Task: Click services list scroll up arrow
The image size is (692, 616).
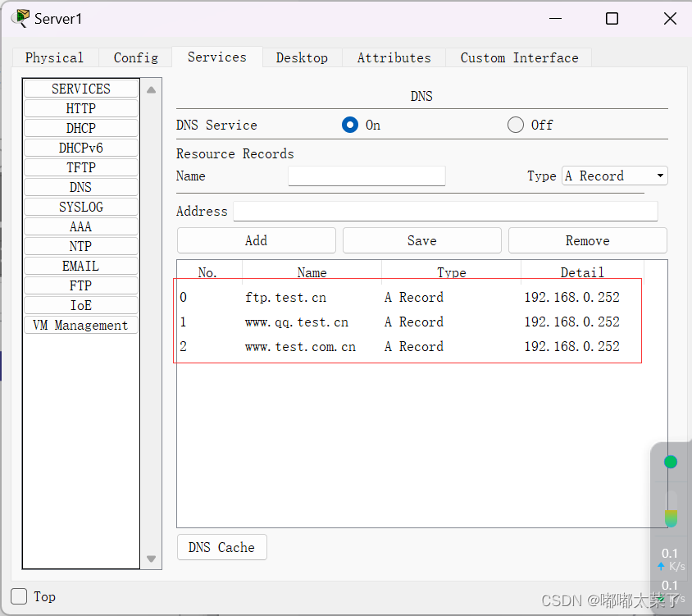Action: [152, 89]
